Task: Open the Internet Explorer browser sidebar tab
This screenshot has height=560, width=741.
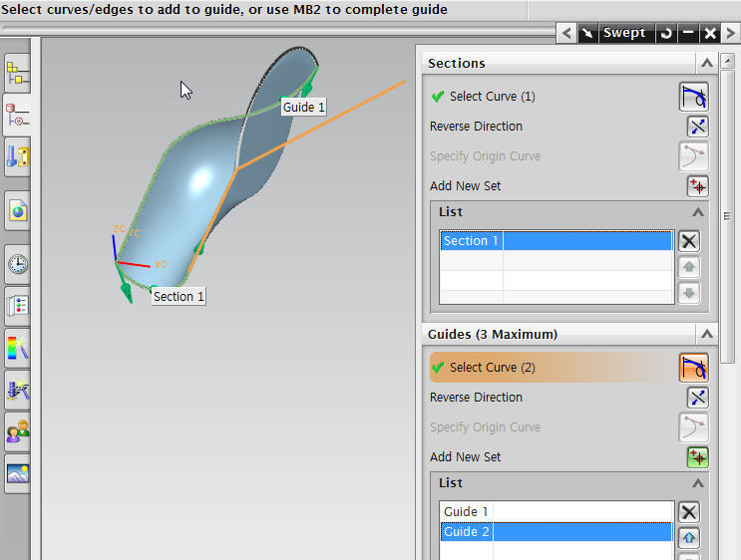Action: point(18,210)
